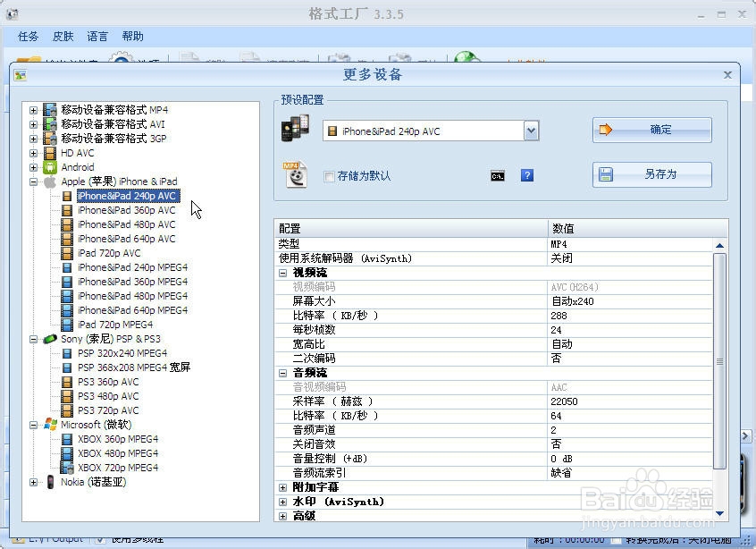Screen dimensions: 756x549
Task: Click the video bitrate value 288
Action: pos(559,316)
